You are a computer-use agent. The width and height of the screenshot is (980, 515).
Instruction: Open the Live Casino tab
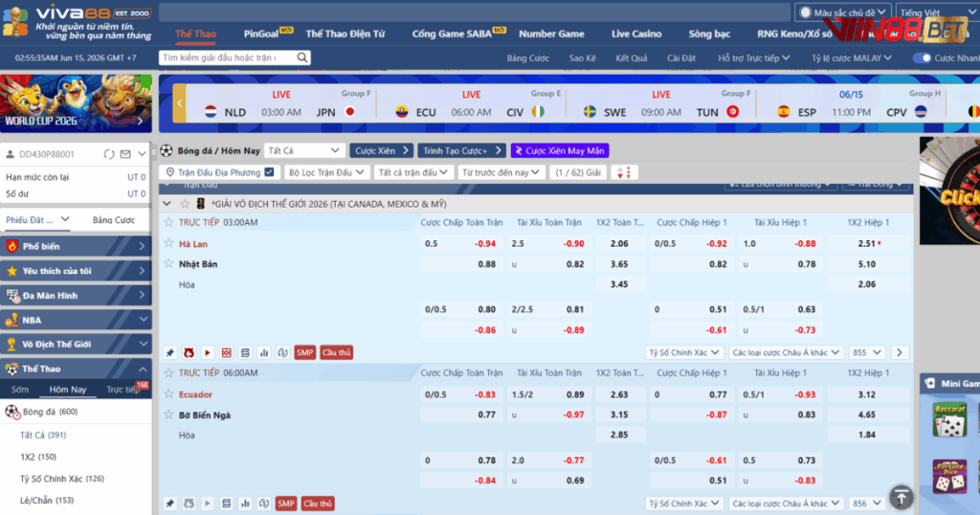click(x=636, y=34)
